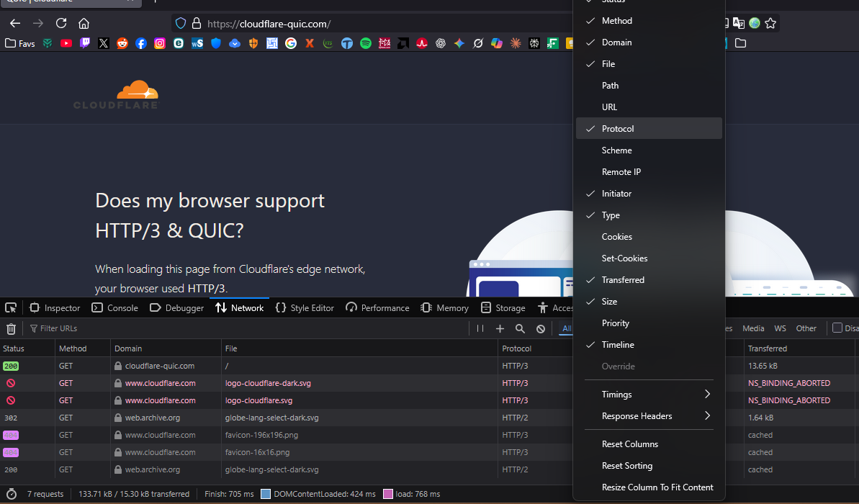Viewport: 859px width, 504px height.
Task: Go back with the browser back arrow
Action: 15,23
